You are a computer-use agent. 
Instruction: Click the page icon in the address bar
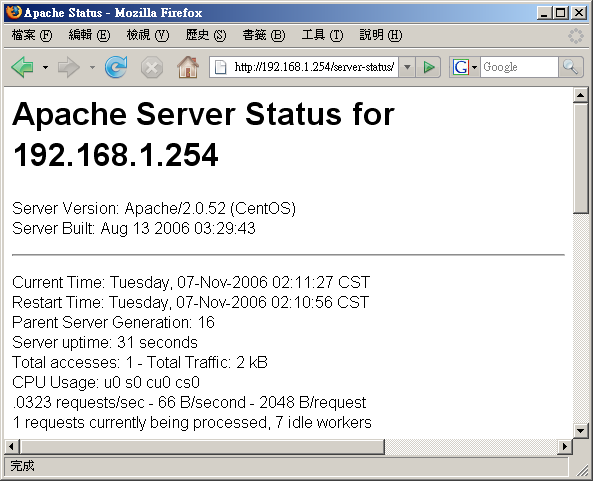pyautogui.click(x=220, y=67)
